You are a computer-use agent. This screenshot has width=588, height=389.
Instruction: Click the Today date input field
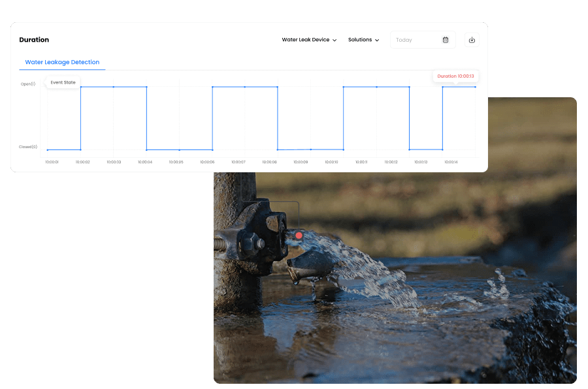(x=415, y=40)
